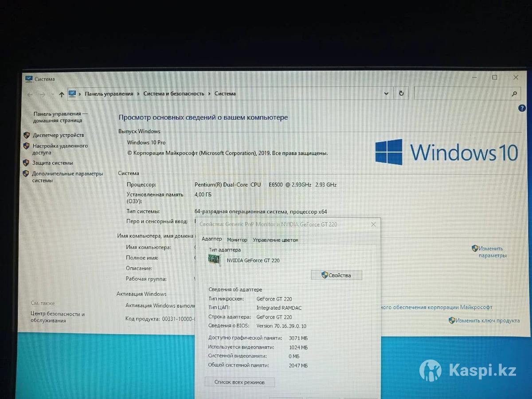This screenshot has width=532, height=399.
Task: Click the 3071 МБ available graphics memory value
Action: coord(298,338)
